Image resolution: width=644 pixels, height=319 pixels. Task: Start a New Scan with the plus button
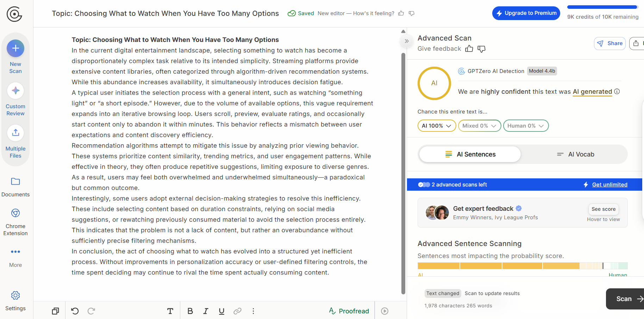pyautogui.click(x=15, y=48)
